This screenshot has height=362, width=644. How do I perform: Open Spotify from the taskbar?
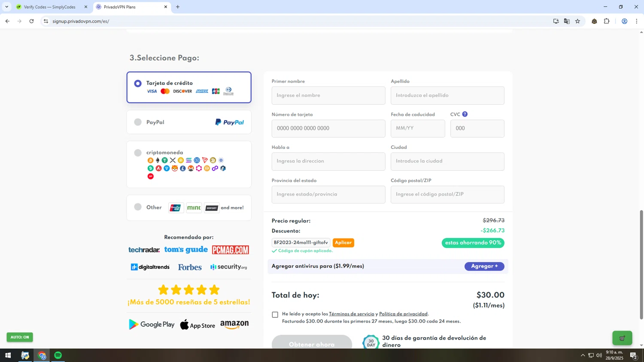click(58, 355)
